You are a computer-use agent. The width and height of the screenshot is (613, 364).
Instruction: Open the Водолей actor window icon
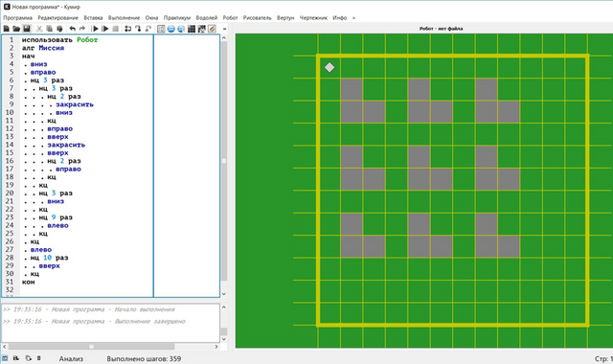[x=171, y=29]
